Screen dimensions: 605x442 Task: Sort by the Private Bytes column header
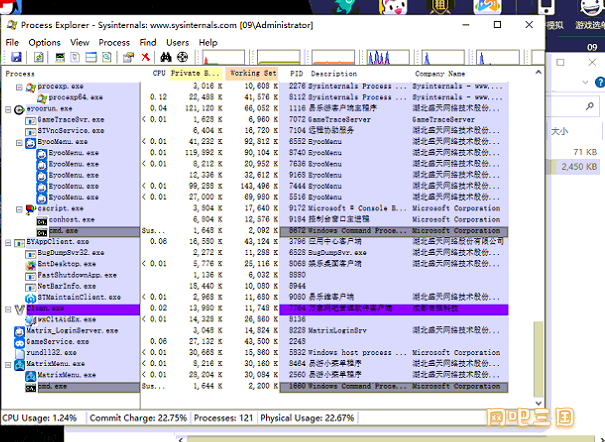tap(196, 74)
